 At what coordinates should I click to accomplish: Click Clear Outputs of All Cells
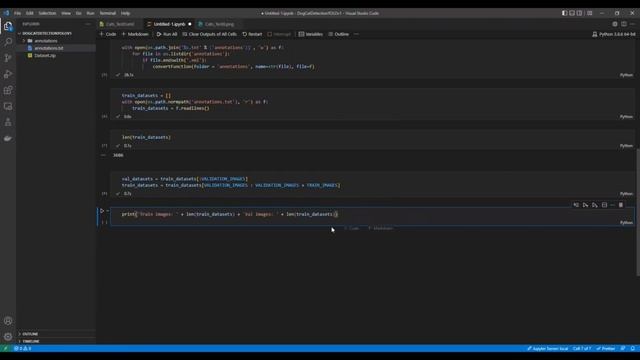tap(209, 34)
